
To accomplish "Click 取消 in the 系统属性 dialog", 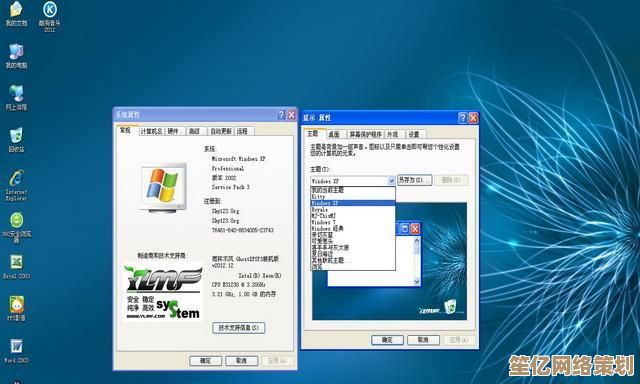I will [242, 361].
